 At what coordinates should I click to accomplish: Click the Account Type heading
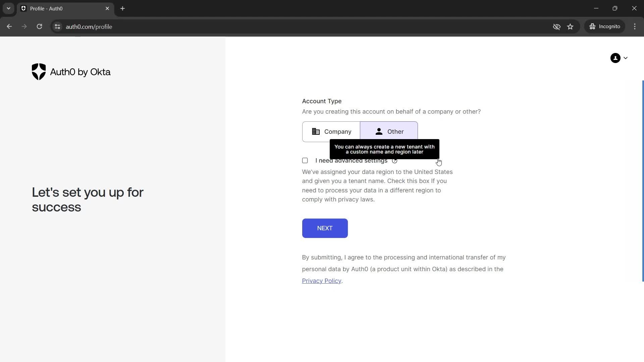click(x=322, y=101)
